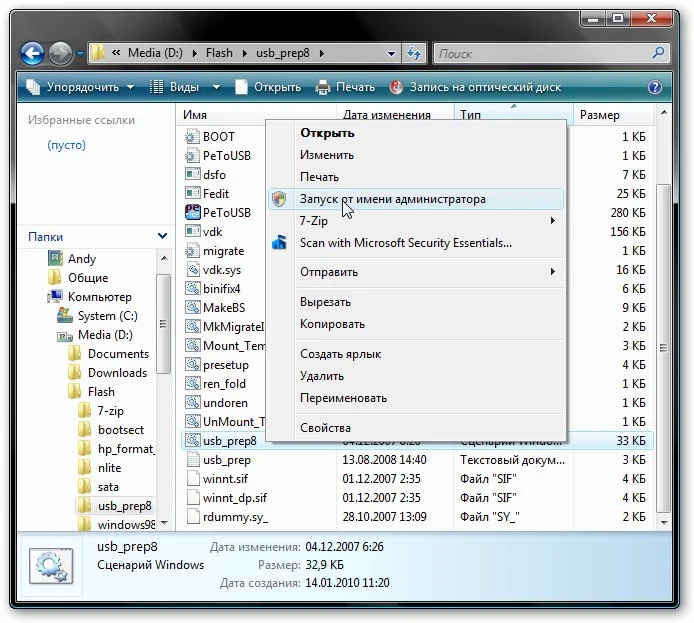Select the vdk application icon
The width and height of the screenshot is (694, 623).
193,231
